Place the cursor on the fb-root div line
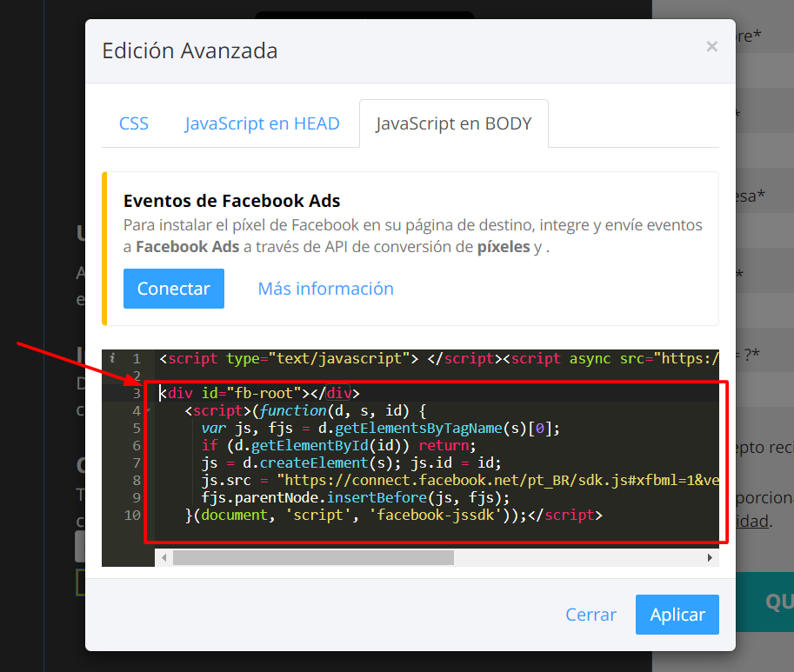Screen dimensions: 794x672 pos(261,392)
